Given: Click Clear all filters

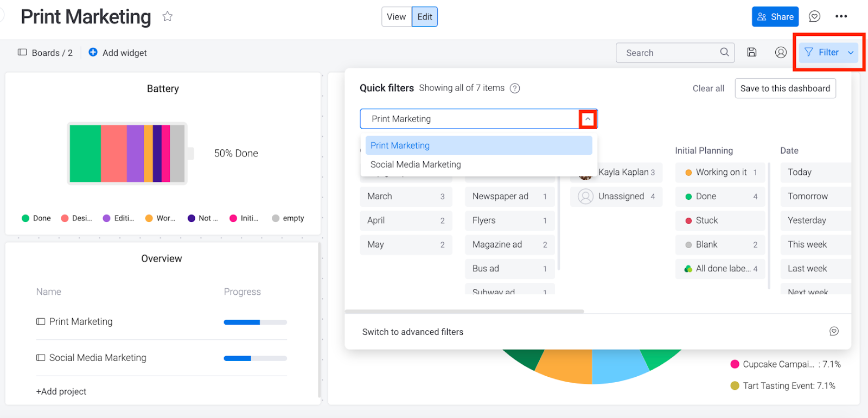Looking at the screenshot, I should (x=708, y=88).
